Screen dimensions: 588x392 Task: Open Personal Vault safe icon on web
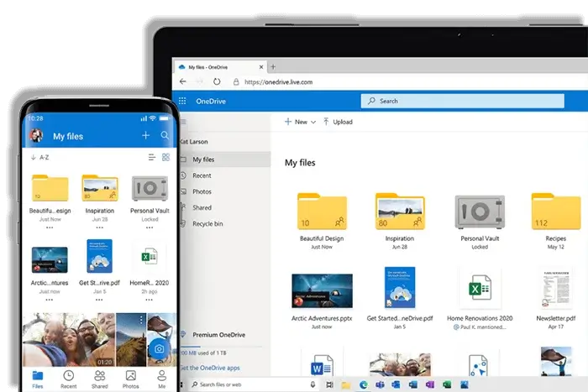pos(480,212)
